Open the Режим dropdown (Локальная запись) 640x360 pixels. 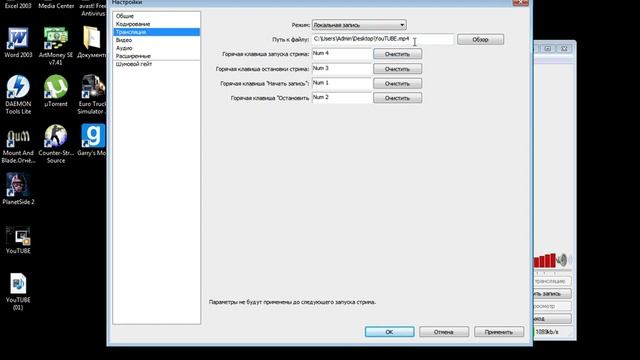click(359, 25)
